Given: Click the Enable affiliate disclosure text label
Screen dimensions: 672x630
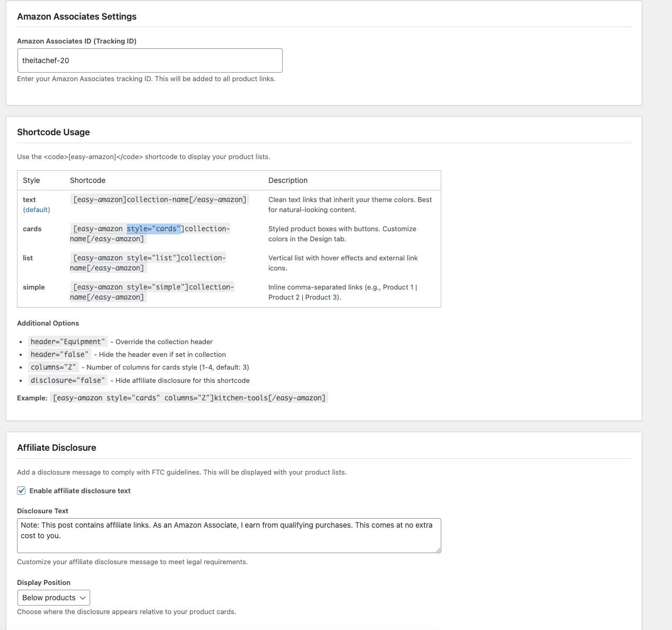Looking at the screenshot, I should (x=80, y=491).
